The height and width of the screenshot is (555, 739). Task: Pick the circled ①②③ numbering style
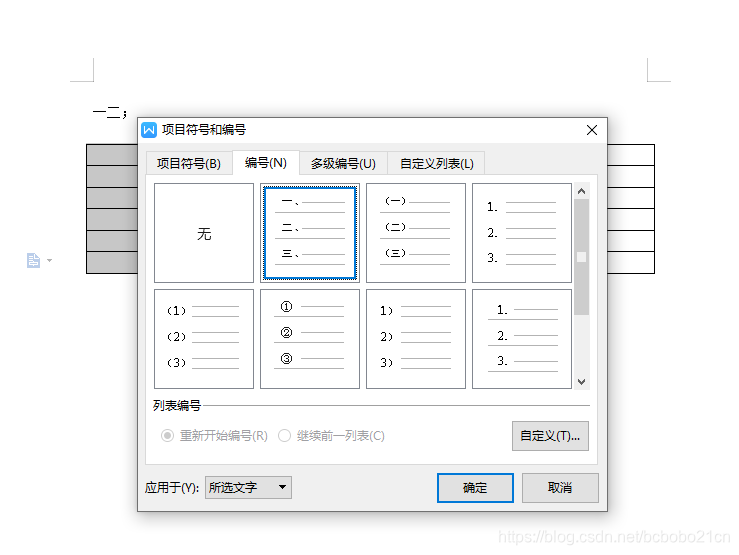(310, 339)
